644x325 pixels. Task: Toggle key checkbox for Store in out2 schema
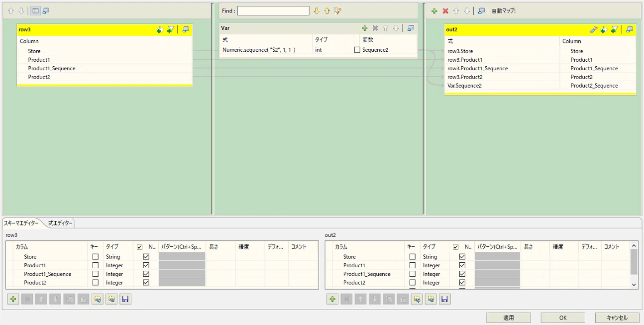(x=412, y=257)
